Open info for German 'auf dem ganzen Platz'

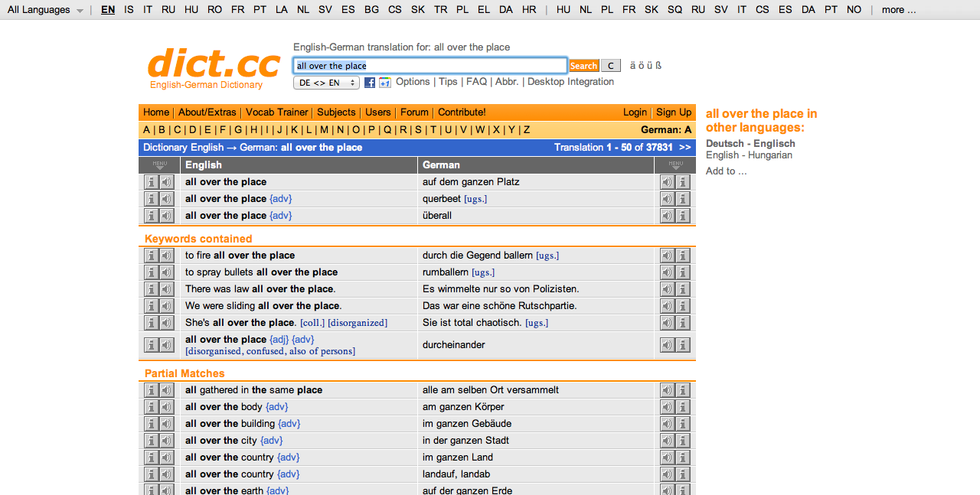683,182
